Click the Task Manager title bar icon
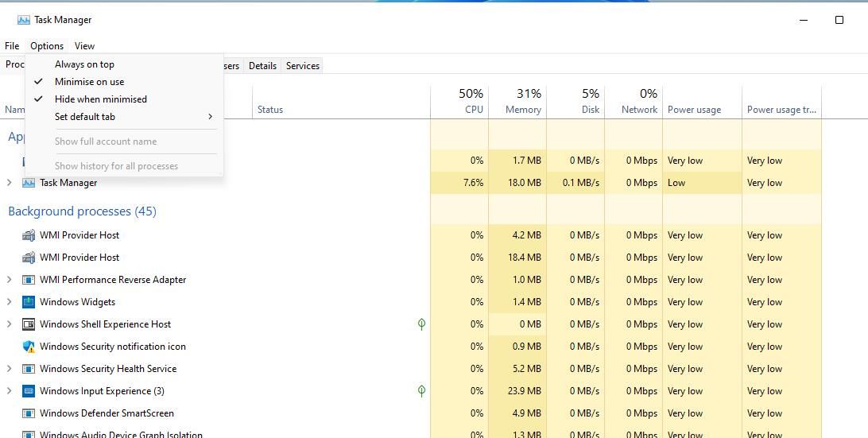The image size is (868, 438). point(24,20)
